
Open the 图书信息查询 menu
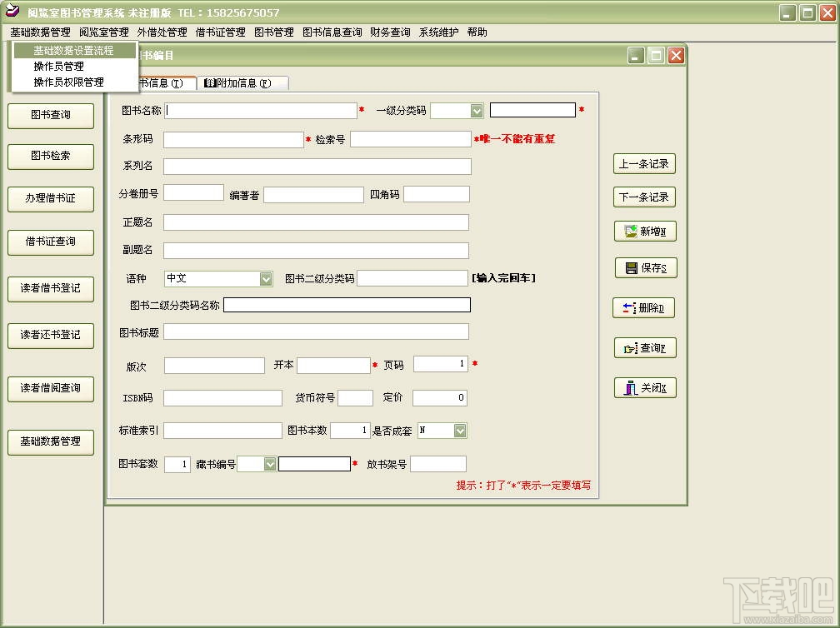click(332, 32)
